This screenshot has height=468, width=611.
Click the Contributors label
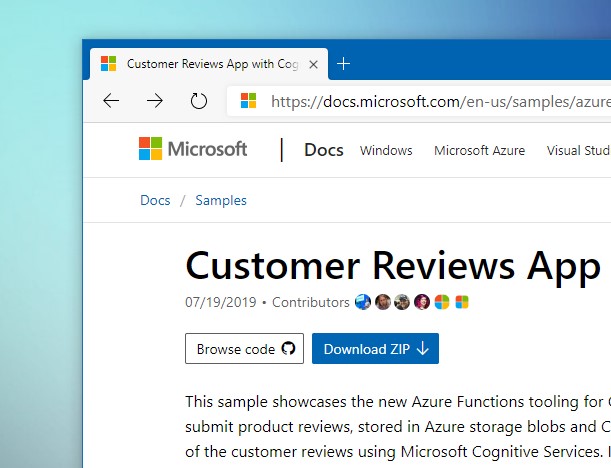(311, 302)
